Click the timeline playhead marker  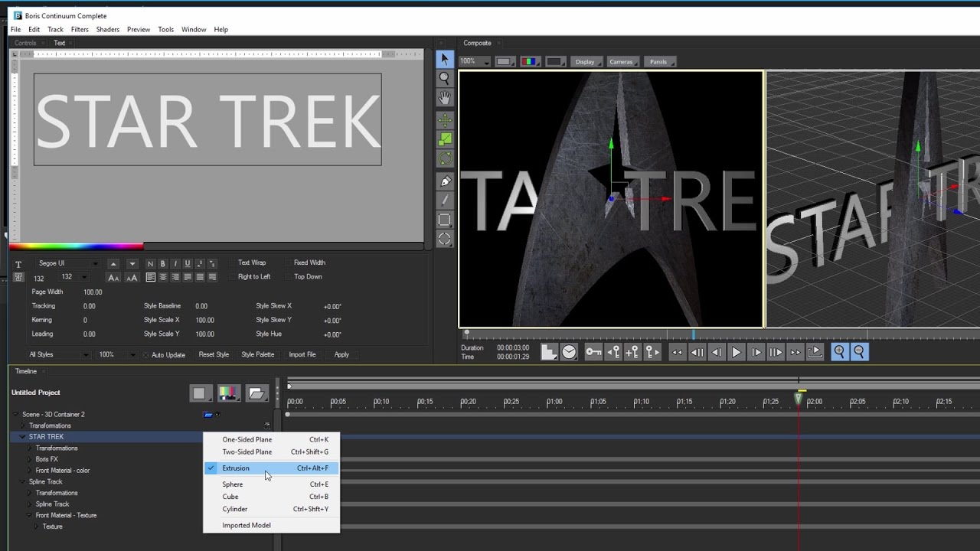click(x=799, y=399)
